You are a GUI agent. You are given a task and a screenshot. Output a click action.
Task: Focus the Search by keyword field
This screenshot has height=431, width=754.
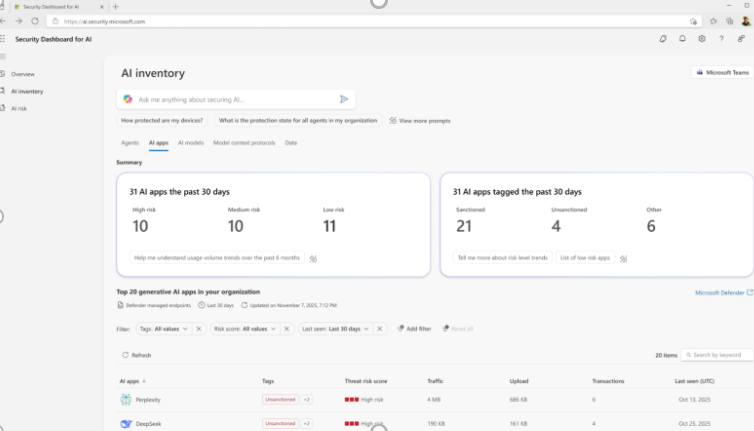click(717, 355)
